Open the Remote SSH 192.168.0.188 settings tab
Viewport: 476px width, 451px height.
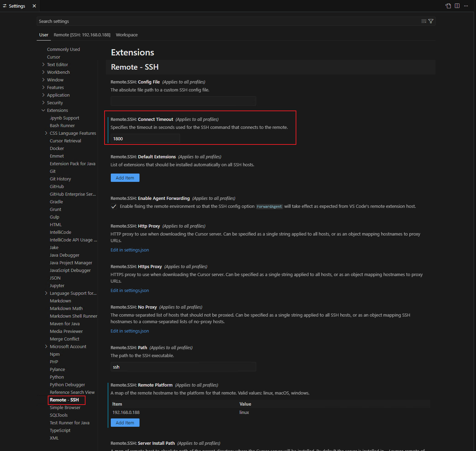coord(82,35)
